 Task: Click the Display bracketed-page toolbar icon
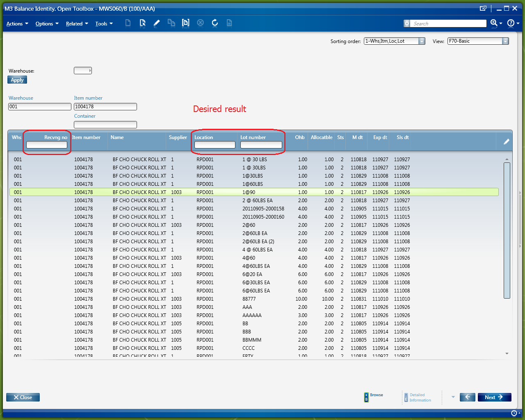click(x=186, y=23)
